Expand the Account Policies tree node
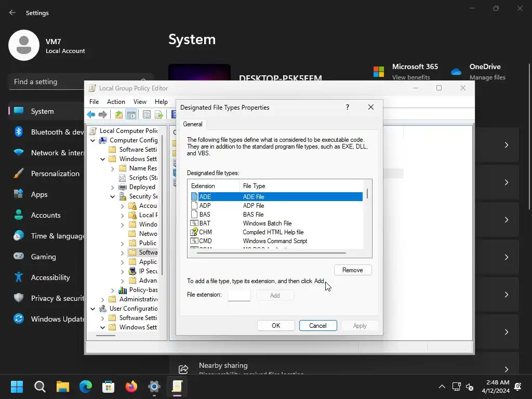The height and width of the screenshot is (399, 532). click(x=122, y=206)
